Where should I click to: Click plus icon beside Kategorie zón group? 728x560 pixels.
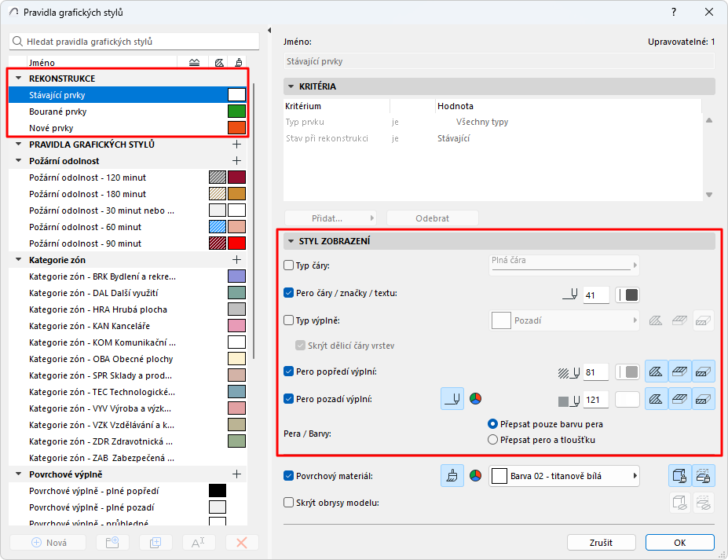237,259
